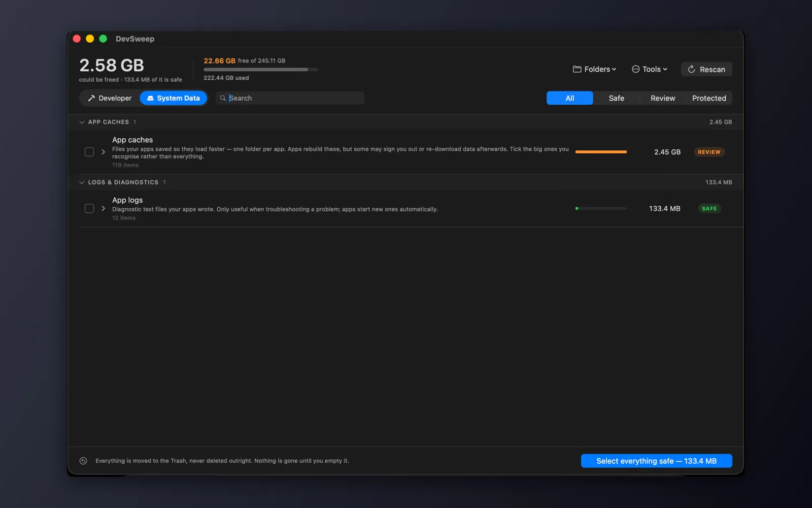Click the 133.4 MB row size value

(664, 208)
